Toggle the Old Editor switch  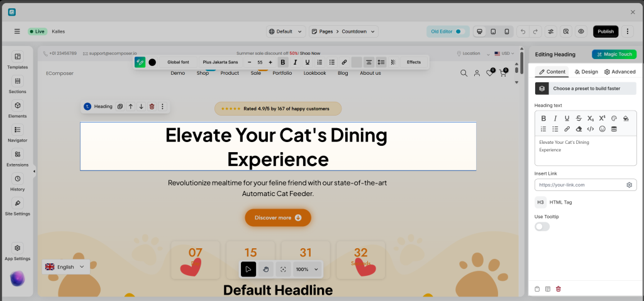[x=458, y=31]
